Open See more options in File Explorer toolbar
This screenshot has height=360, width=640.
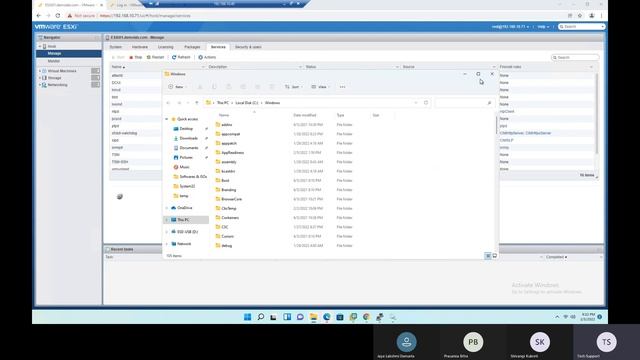[x=342, y=87]
